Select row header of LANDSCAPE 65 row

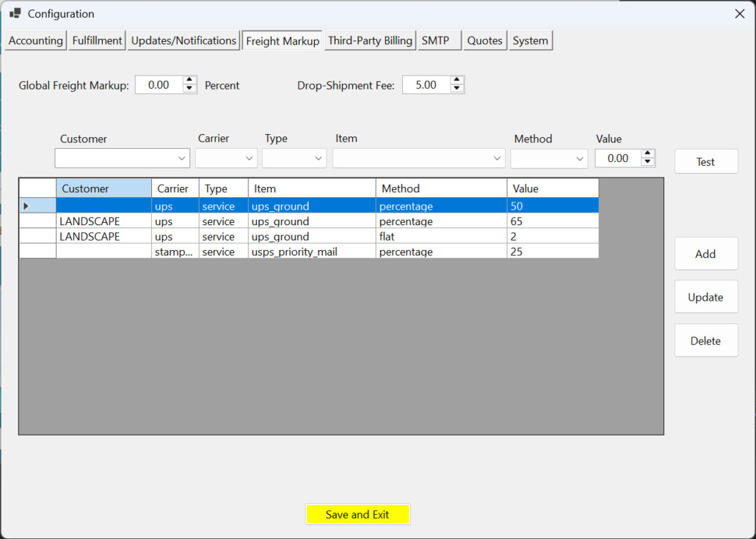pos(37,221)
